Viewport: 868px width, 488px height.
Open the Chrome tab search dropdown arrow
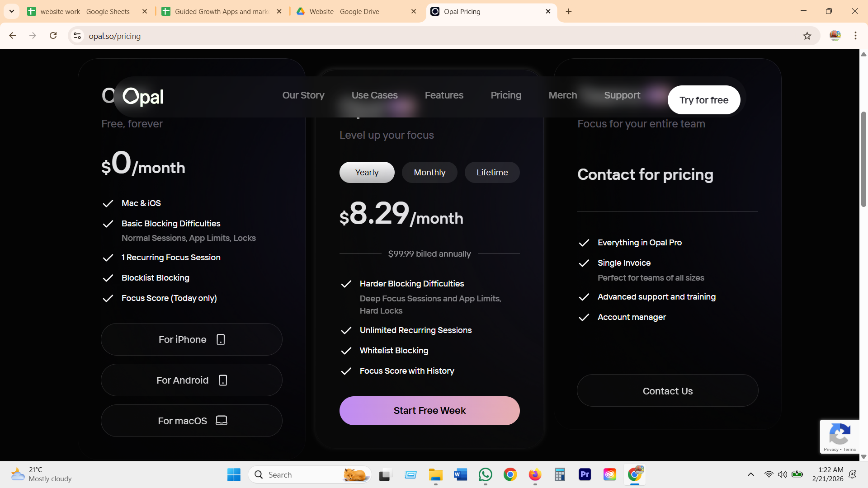click(12, 11)
